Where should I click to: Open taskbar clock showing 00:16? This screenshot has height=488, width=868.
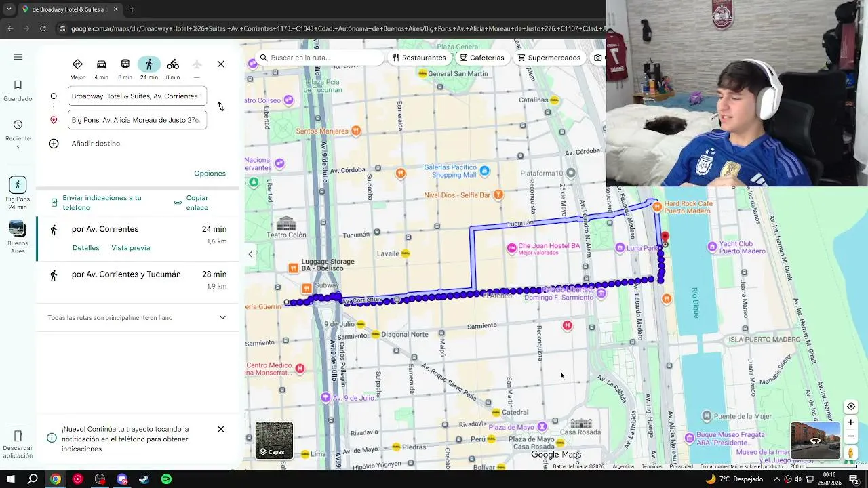829,479
